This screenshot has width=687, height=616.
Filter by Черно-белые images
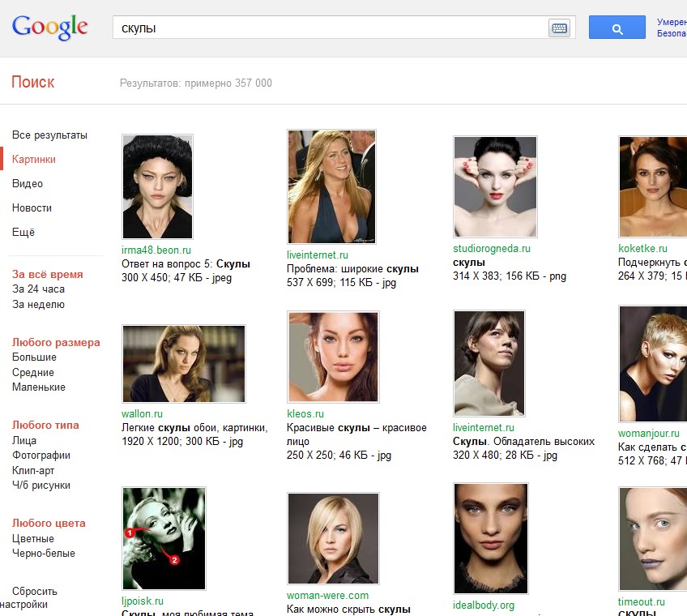pos(44,554)
